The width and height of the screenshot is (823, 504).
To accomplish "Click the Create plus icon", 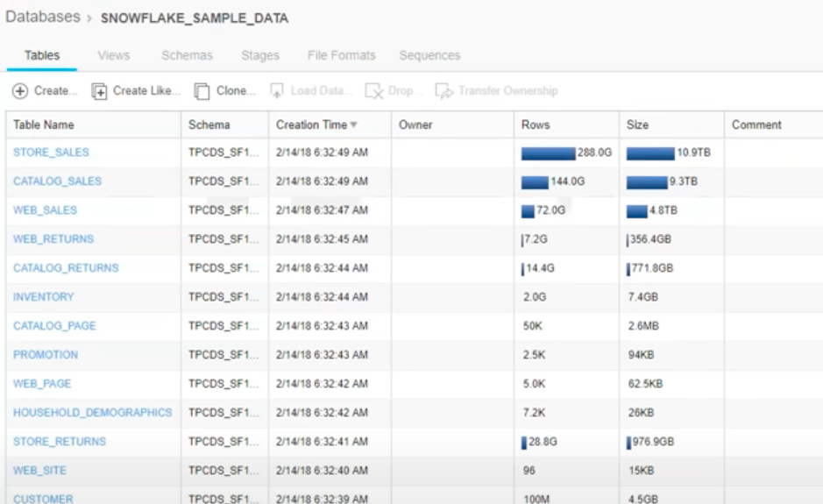I will click(20, 91).
